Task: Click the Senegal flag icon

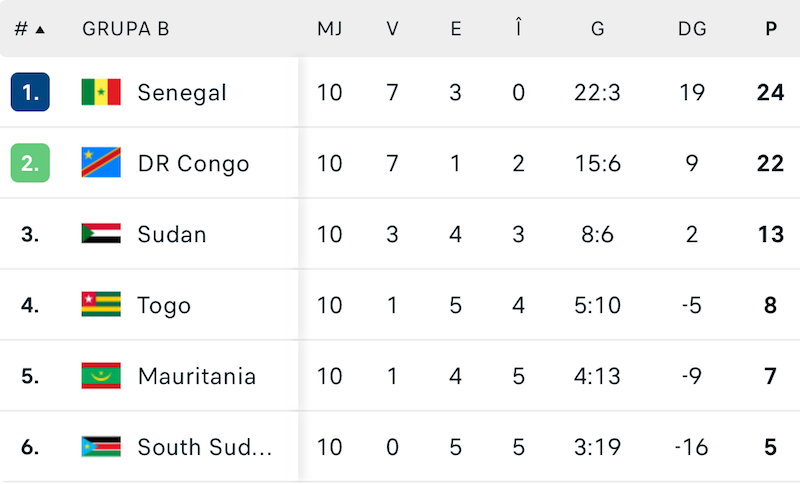Action: coord(101,93)
